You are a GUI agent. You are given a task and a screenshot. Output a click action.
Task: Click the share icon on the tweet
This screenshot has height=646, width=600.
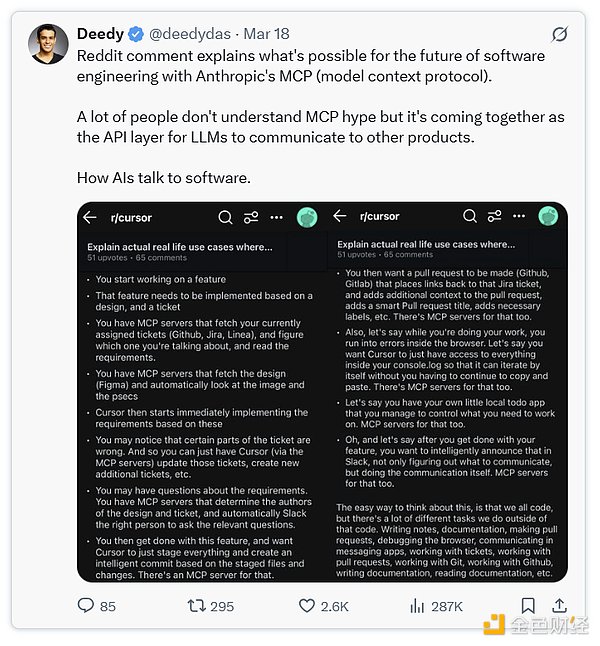(x=560, y=606)
